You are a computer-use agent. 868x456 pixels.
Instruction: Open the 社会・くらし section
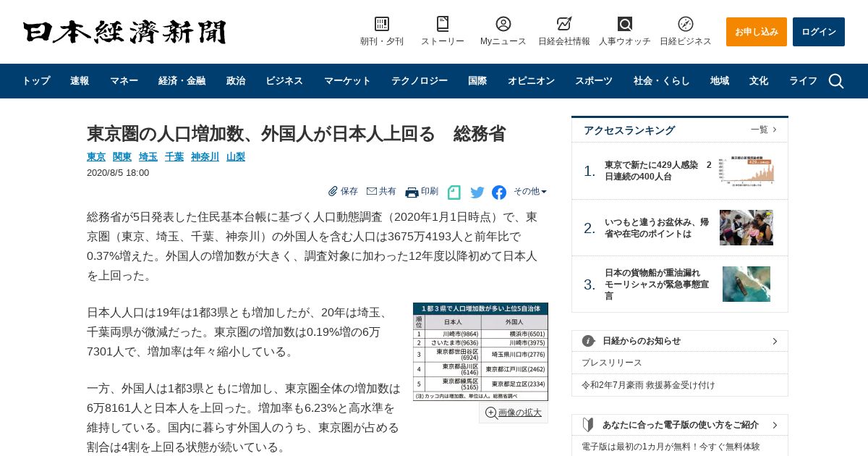coord(662,81)
